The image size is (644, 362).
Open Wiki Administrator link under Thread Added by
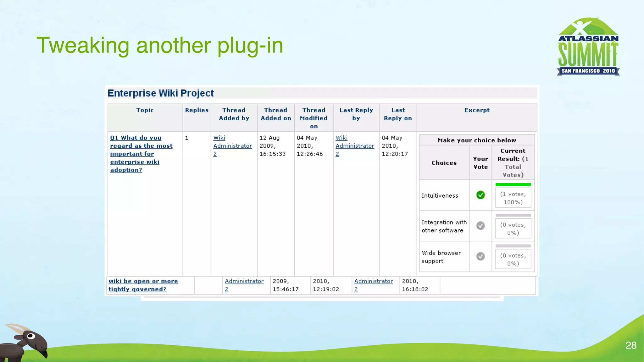(232, 146)
